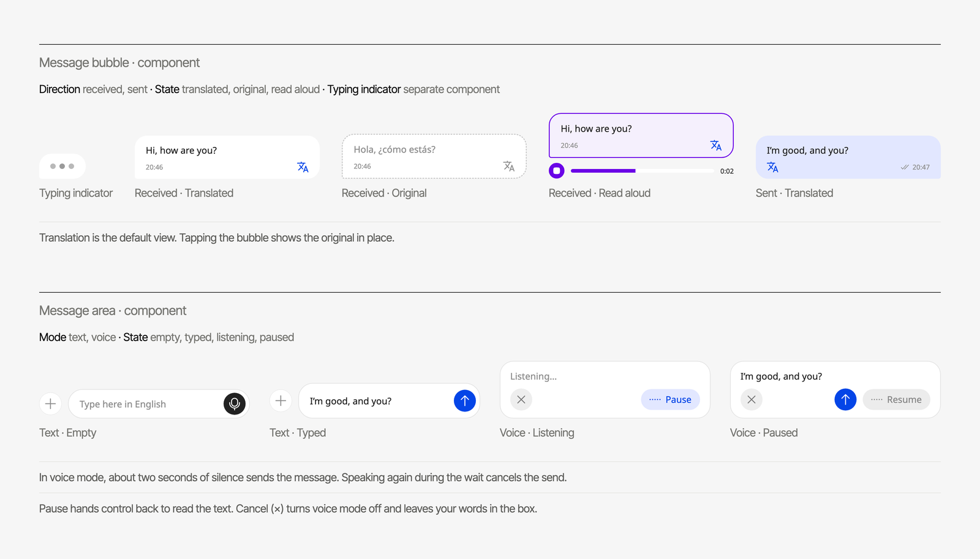Cancel voice mode in Listening box
This screenshot has width=980, height=559.
[x=521, y=400]
